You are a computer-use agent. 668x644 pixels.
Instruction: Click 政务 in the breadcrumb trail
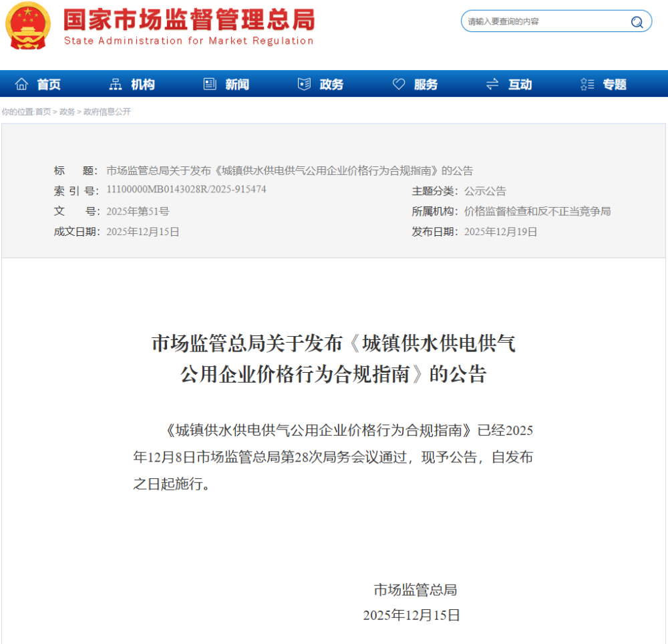(67, 112)
